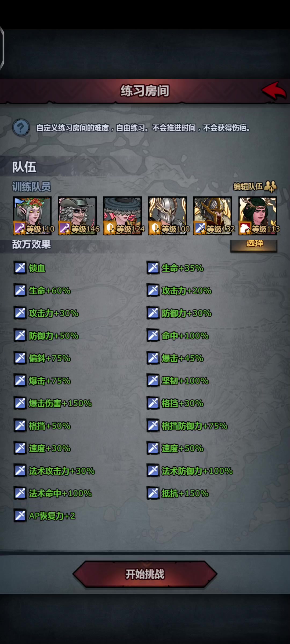The height and width of the screenshot is (644, 290).
Task: Click the 抵抗+150% effect icon
Action: click(153, 493)
